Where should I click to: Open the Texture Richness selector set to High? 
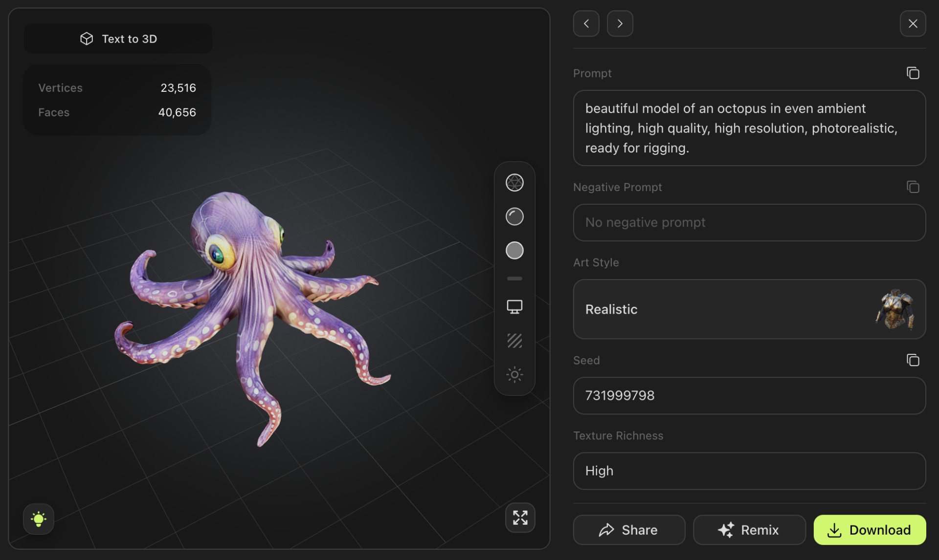749,471
